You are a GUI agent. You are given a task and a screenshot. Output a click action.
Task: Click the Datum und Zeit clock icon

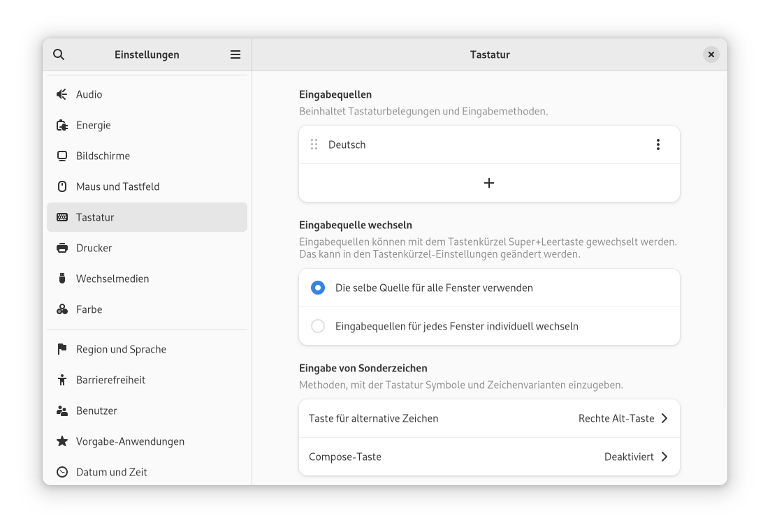coord(62,472)
